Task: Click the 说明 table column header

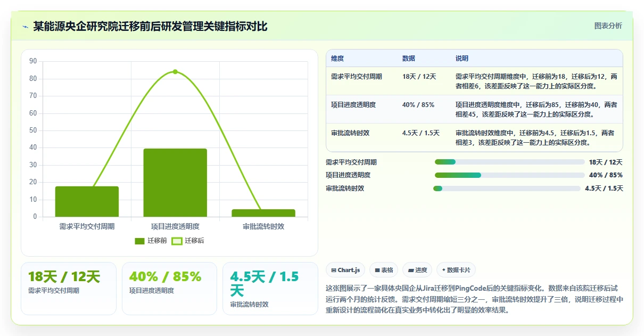Action: [x=462, y=59]
